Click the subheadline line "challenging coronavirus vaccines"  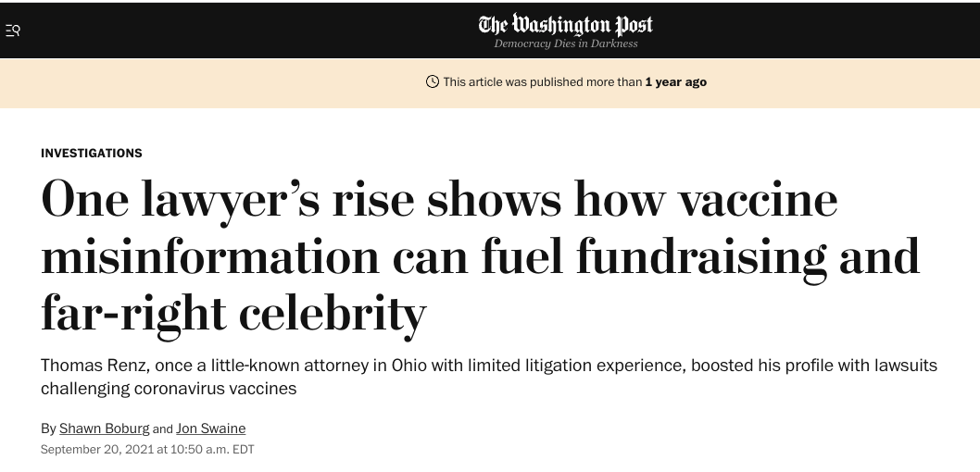(x=169, y=389)
